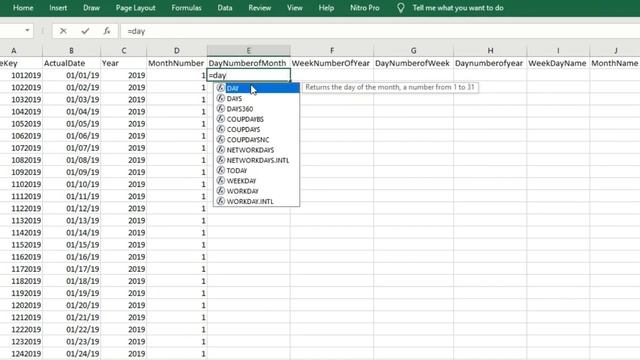
Task: Click the function icon beside TODAY
Action: (x=220, y=170)
